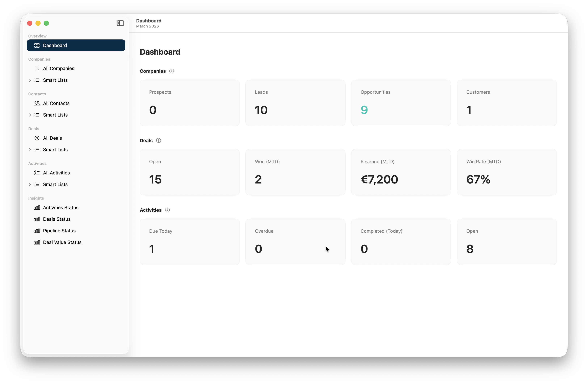Click the All Deals dollar icon
This screenshot has height=384, width=588.
coord(37,138)
